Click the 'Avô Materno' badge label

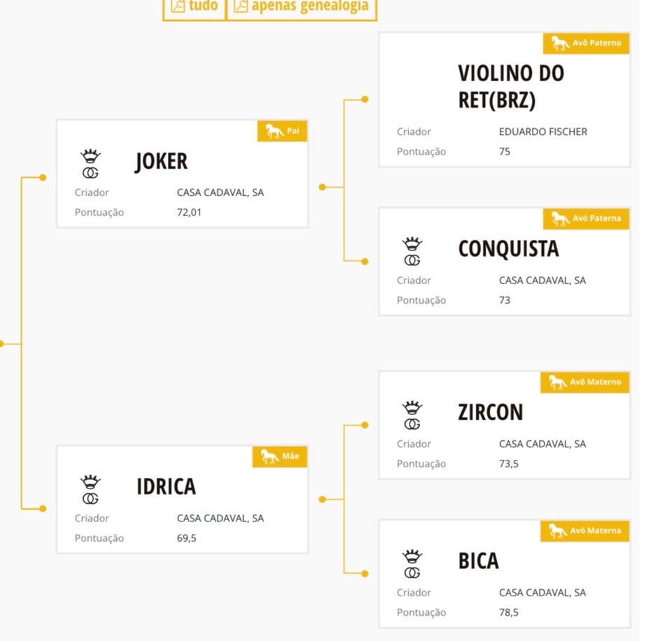point(596,382)
